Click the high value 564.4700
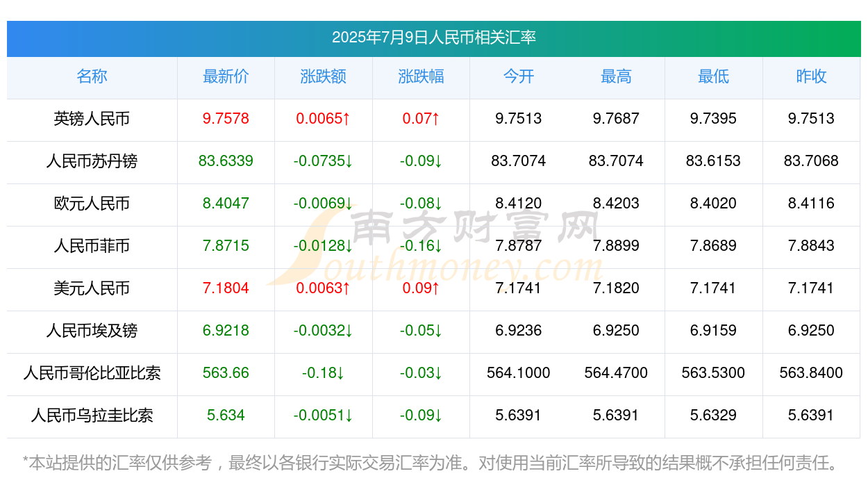The image size is (868, 485). pos(616,373)
